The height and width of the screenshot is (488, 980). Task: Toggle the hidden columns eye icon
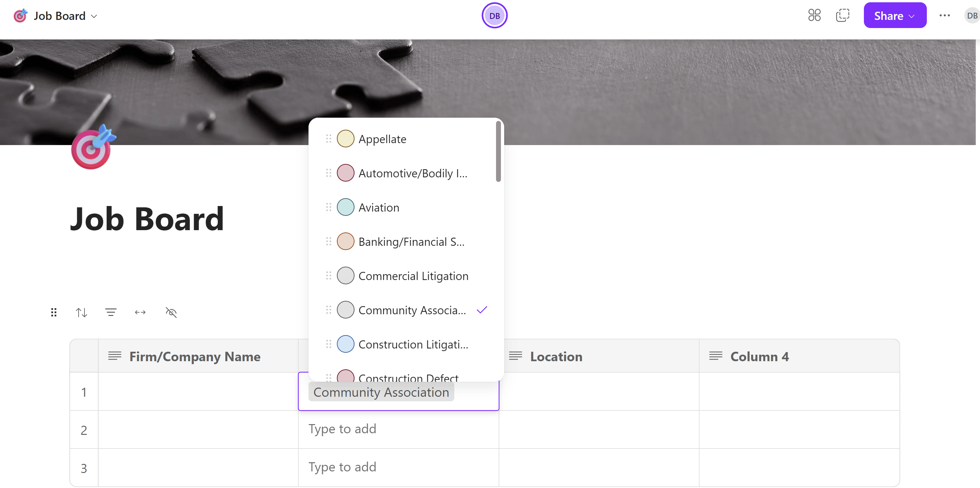click(x=171, y=312)
